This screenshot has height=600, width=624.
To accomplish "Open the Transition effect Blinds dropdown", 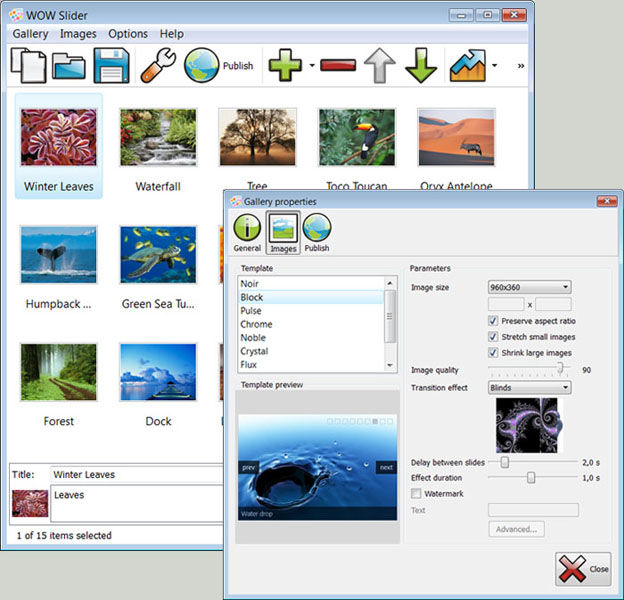I will click(x=530, y=388).
